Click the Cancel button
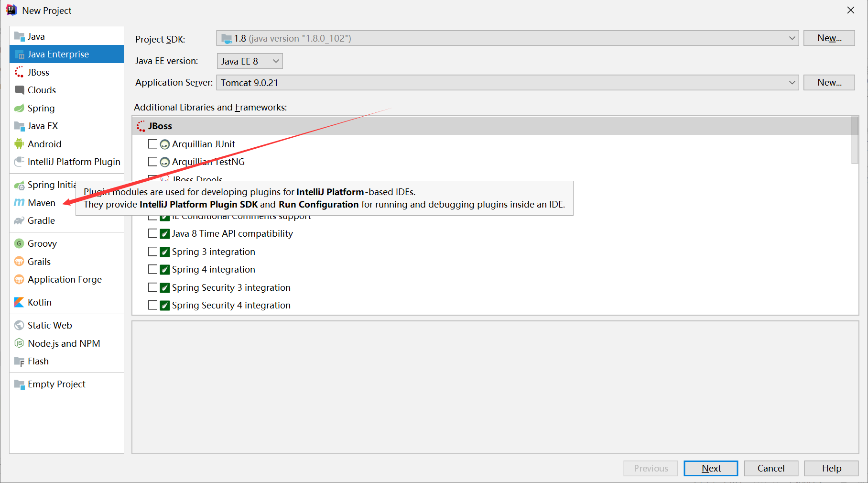Image resolution: width=868 pixels, height=483 pixels. coord(771,468)
